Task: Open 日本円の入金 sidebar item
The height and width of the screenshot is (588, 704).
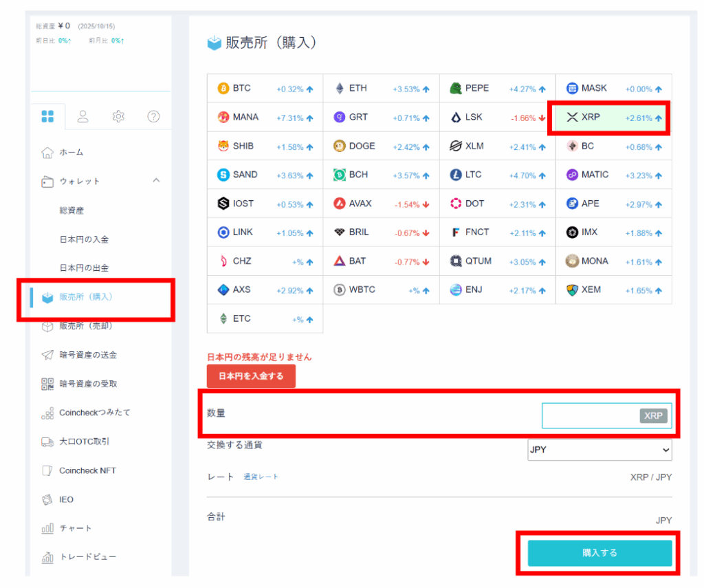Action: (x=84, y=239)
